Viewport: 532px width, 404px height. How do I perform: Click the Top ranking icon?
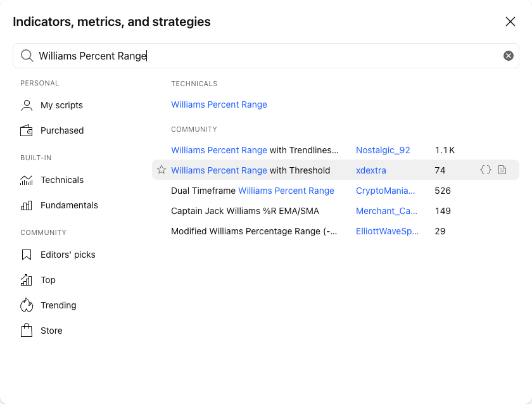(27, 280)
